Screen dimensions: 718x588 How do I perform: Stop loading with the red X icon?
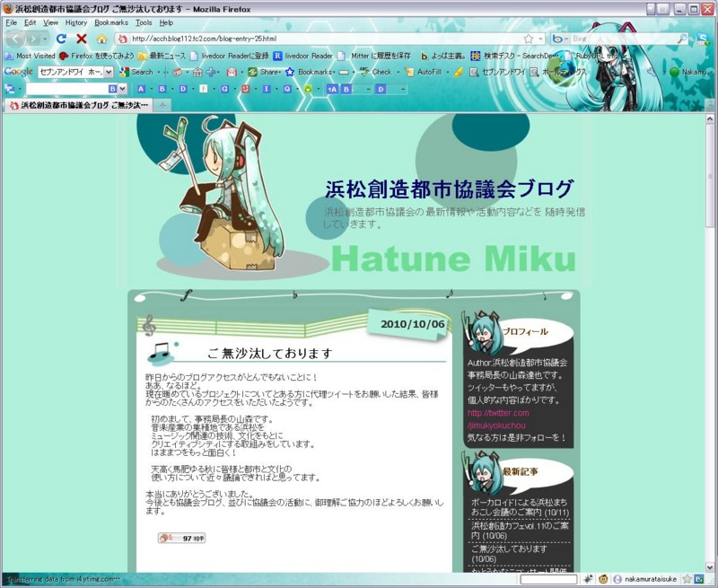[82, 39]
